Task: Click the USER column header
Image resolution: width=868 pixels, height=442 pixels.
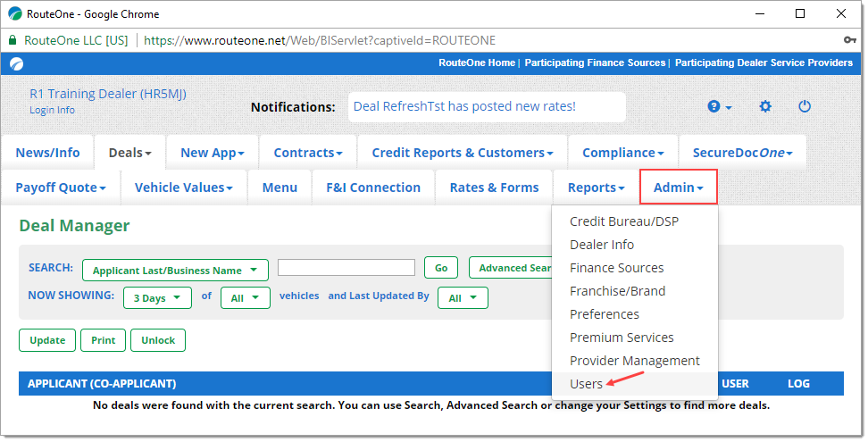Action: 735,383
